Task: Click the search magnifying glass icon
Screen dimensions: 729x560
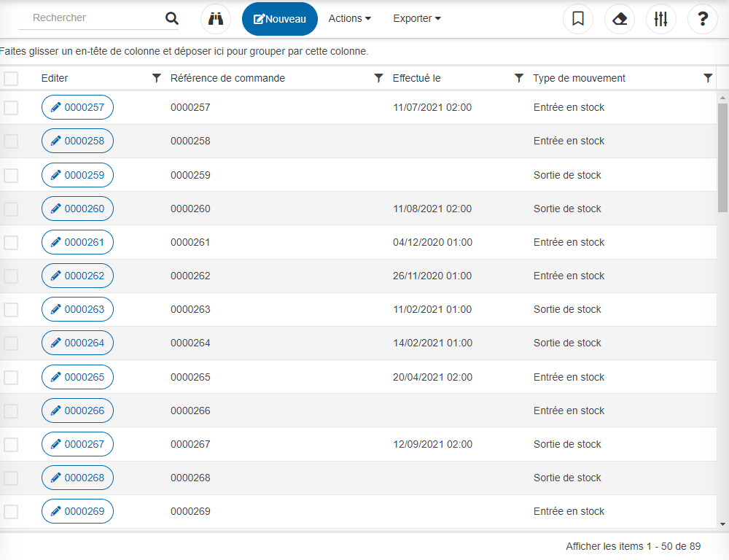Action: pyautogui.click(x=171, y=19)
